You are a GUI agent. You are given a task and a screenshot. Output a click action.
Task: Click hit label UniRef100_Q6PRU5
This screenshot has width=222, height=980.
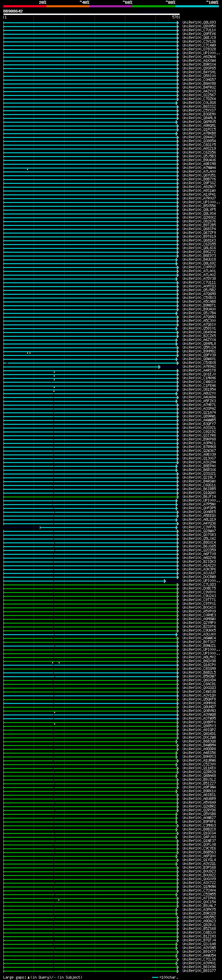click(x=199, y=122)
